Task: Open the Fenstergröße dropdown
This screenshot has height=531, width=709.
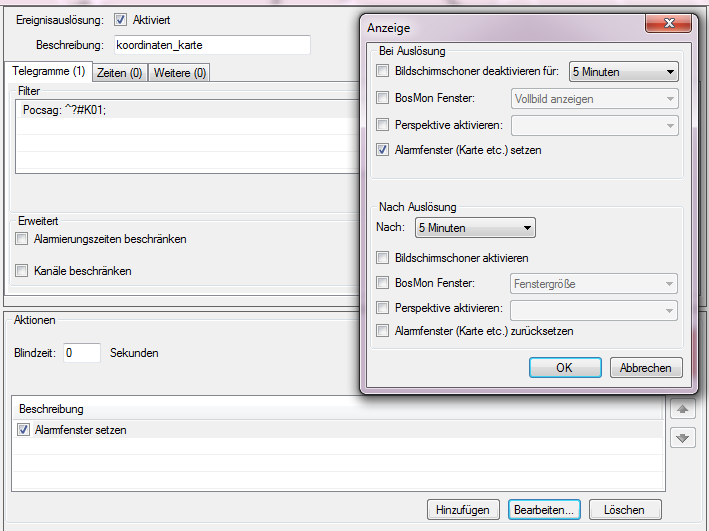Action: click(x=594, y=284)
